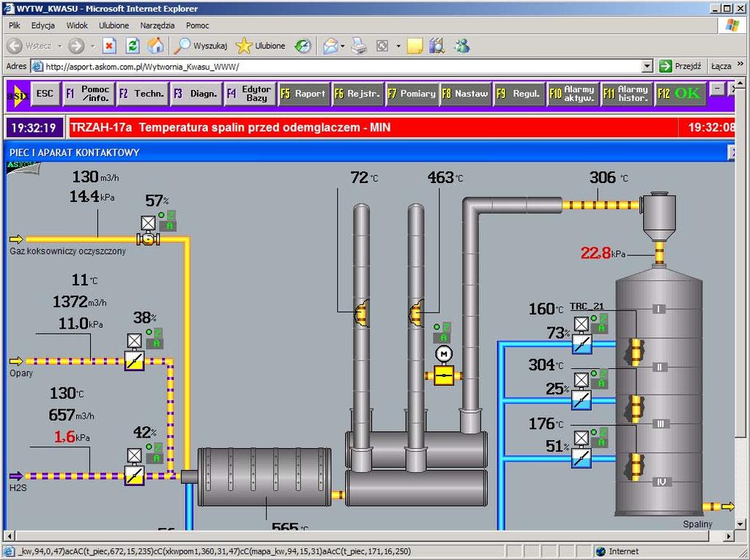
Task: Toggle the Z/A mode indicator beside 42%
Action: tap(155, 453)
